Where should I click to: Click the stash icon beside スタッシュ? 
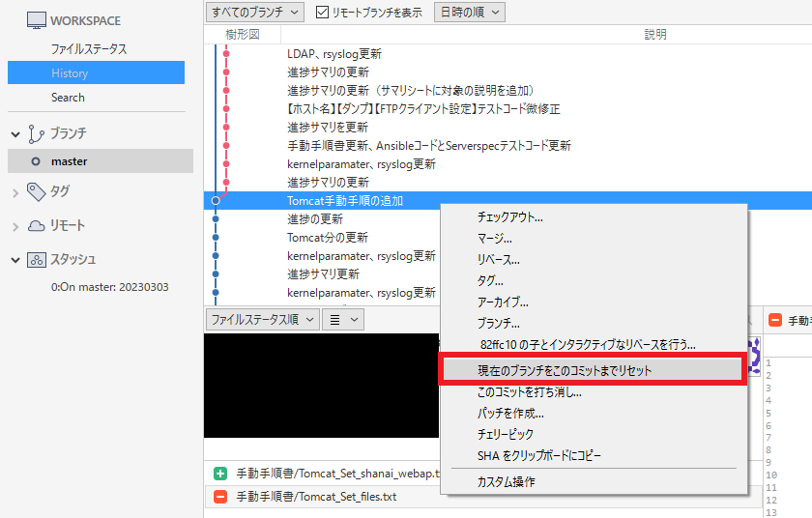tap(37, 260)
